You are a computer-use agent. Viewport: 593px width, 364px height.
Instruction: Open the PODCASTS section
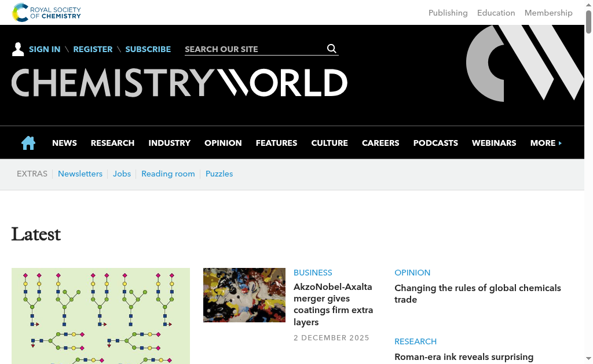click(435, 143)
